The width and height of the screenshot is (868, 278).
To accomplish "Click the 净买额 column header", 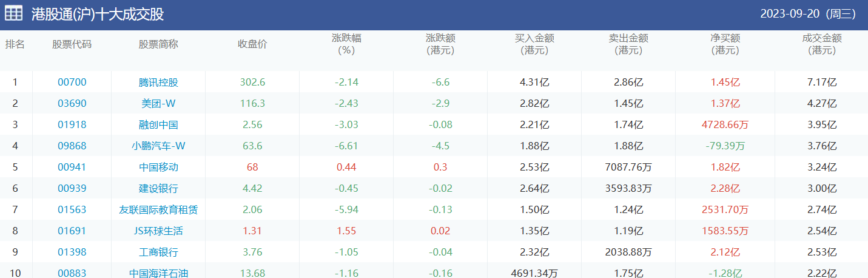I will click(725, 44).
